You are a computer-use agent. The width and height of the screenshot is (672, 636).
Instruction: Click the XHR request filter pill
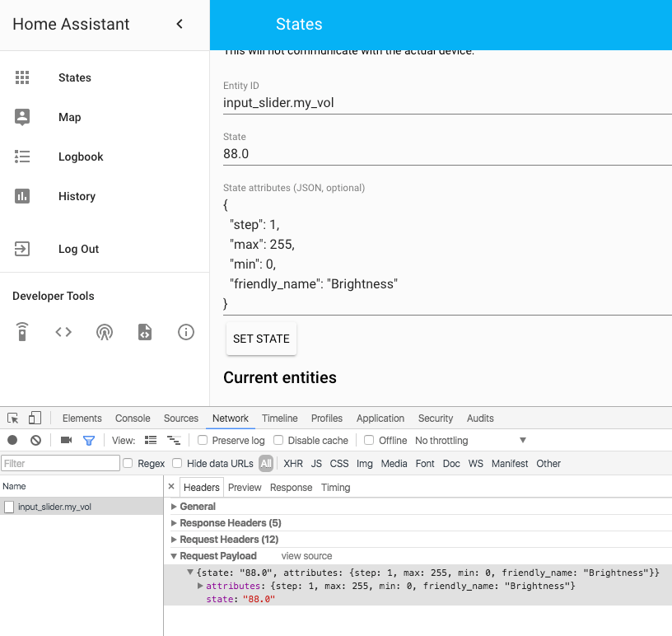(x=292, y=463)
